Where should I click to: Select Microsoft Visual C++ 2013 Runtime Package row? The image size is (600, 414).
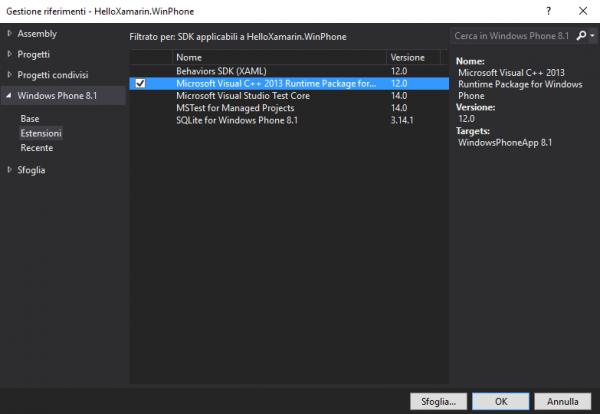click(x=289, y=83)
